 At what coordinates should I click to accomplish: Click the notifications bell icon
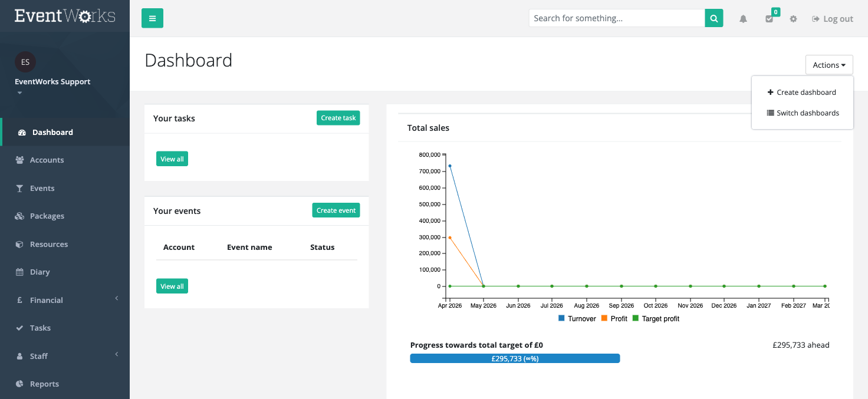coord(743,19)
